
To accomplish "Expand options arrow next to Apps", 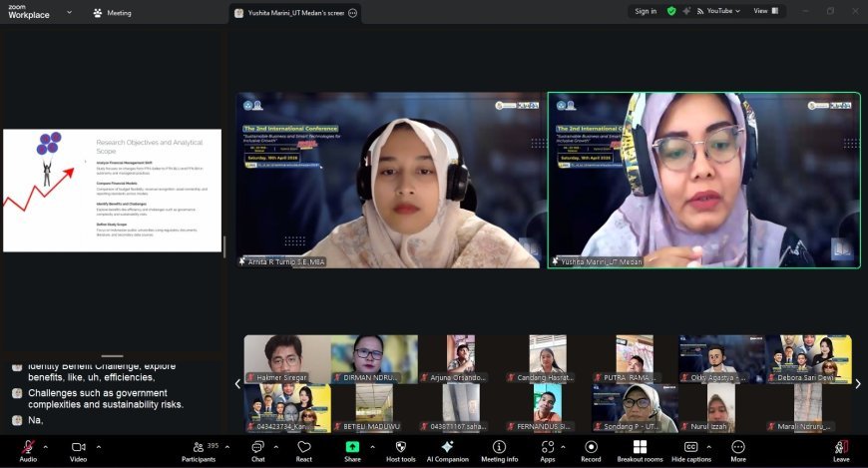I will coord(563,446).
